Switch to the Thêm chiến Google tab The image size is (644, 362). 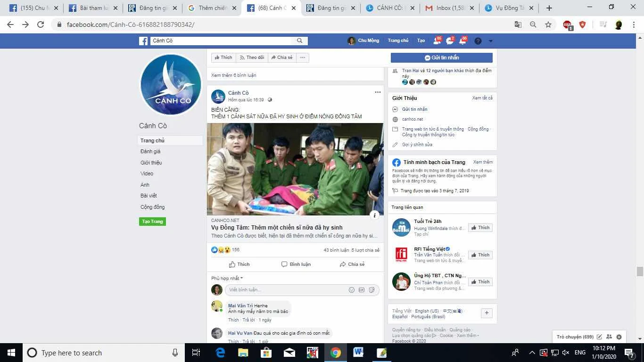point(212,8)
